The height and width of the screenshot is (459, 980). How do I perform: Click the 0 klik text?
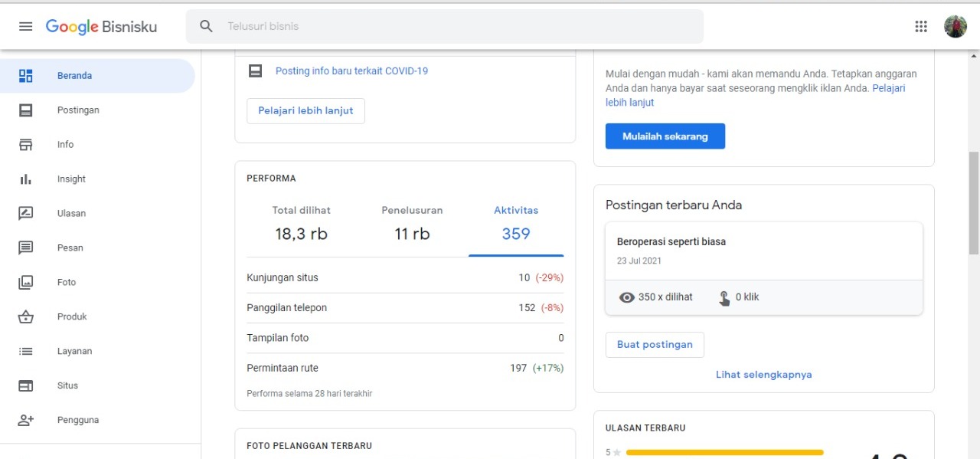click(x=747, y=297)
